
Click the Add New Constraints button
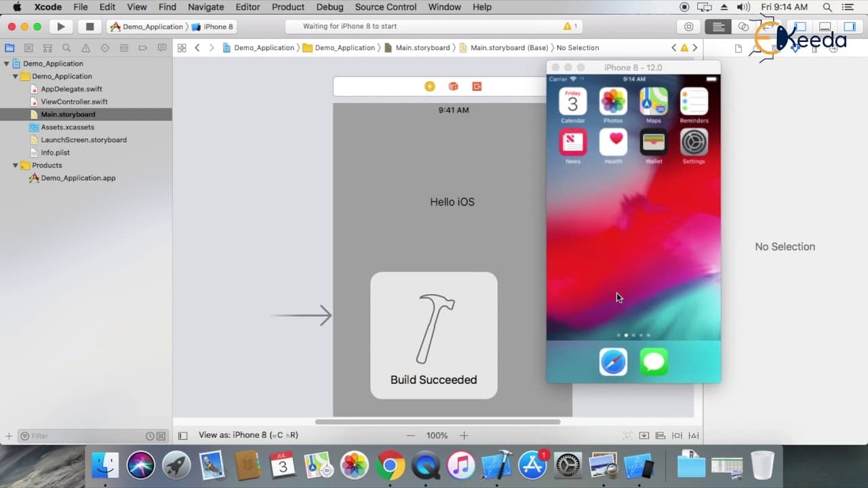coord(677,436)
